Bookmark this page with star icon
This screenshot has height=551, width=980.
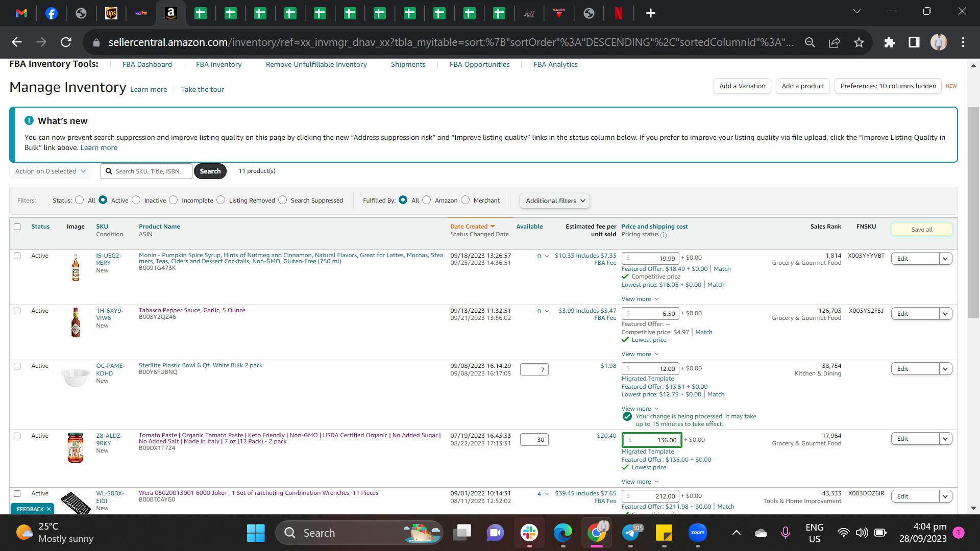[x=859, y=42]
